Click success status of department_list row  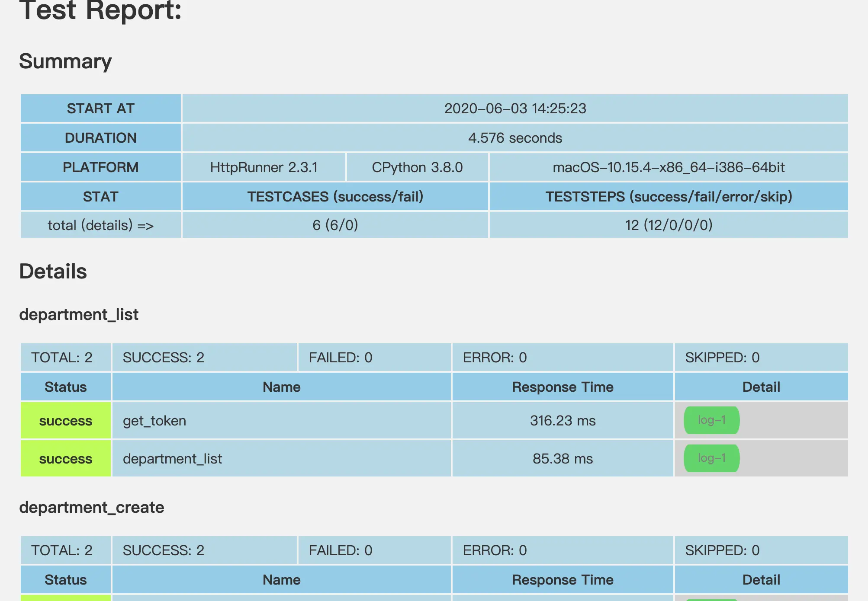point(66,459)
